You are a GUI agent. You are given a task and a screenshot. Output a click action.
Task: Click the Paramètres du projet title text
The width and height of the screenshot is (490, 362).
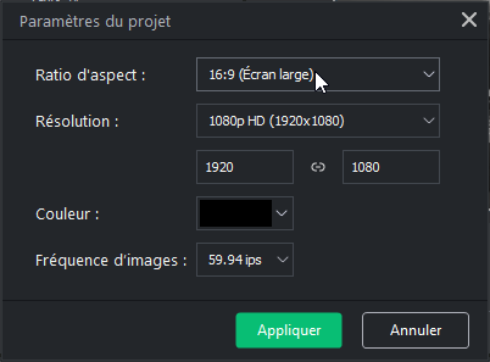click(95, 22)
